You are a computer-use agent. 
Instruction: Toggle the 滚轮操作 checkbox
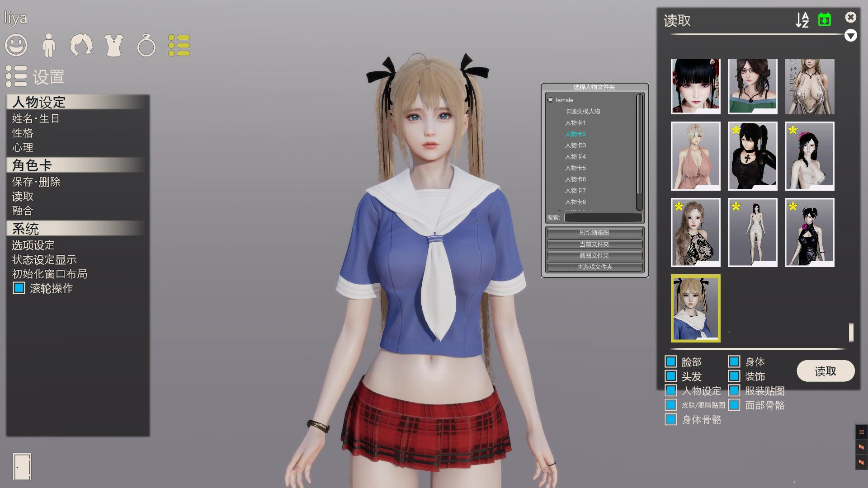pyautogui.click(x=19, y=288)
